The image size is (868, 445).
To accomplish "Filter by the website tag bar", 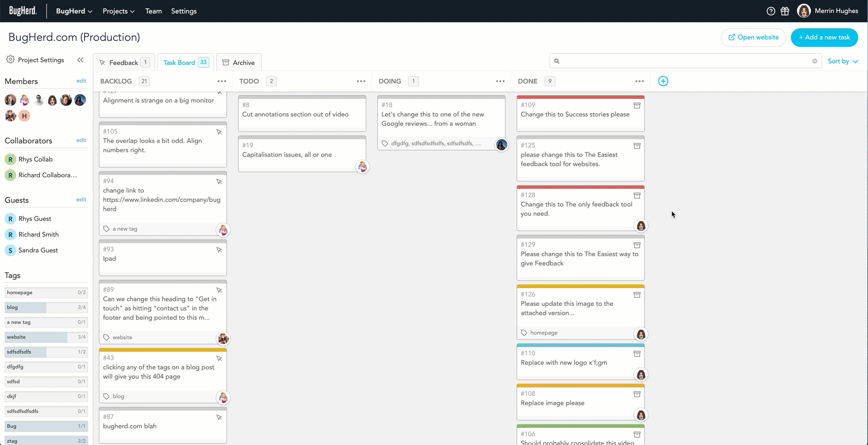I will point(46,337).
